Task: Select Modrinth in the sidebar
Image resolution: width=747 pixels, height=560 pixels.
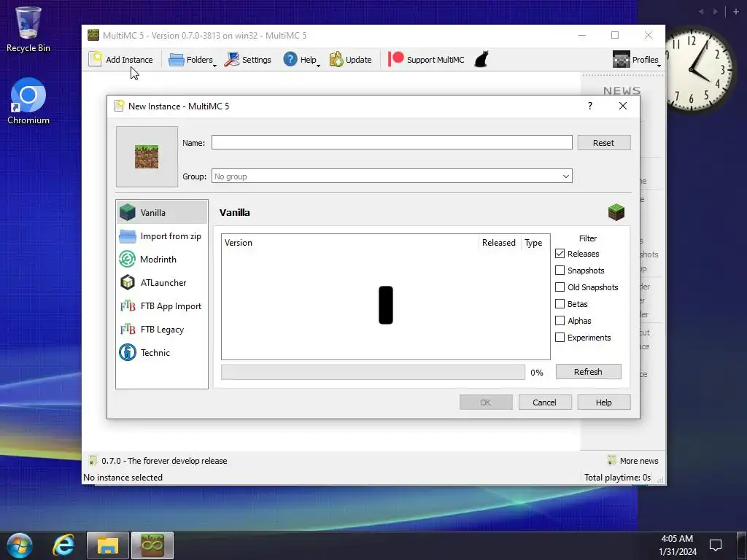Action: (x=161, y=259)
